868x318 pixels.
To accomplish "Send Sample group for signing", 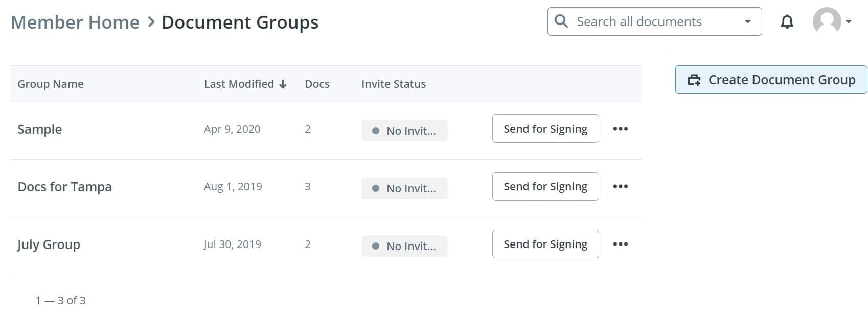I will [545, 129].
